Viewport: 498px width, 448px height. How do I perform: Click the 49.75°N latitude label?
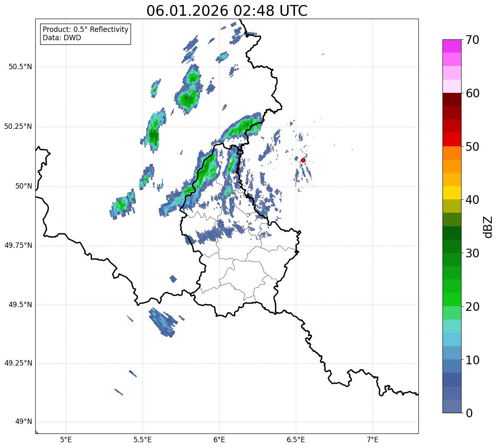(x=18, y=245)
